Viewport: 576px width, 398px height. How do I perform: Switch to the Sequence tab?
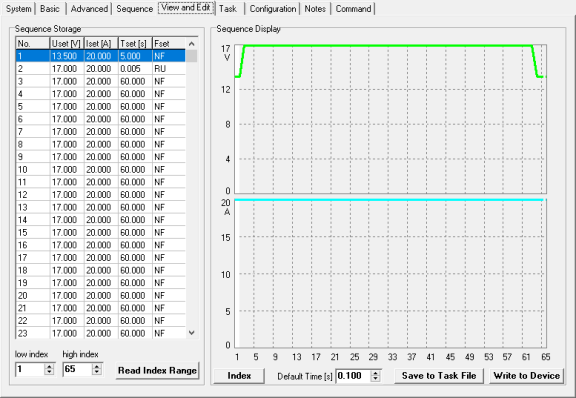[134, 9]
